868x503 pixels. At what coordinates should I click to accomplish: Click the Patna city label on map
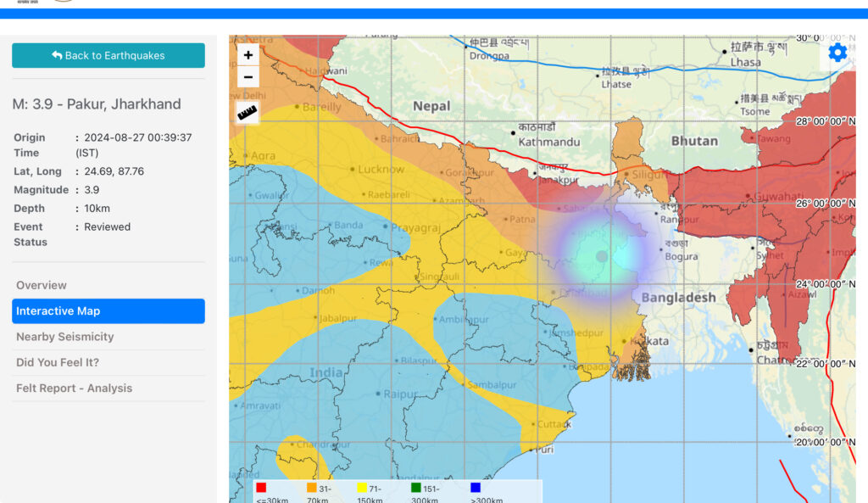pos(522,220)
